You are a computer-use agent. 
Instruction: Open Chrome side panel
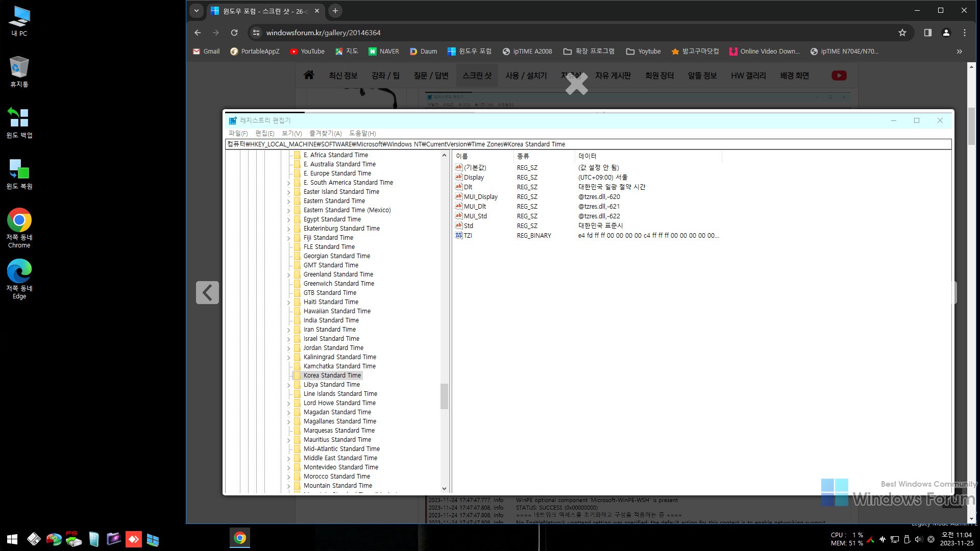[928, 33]
